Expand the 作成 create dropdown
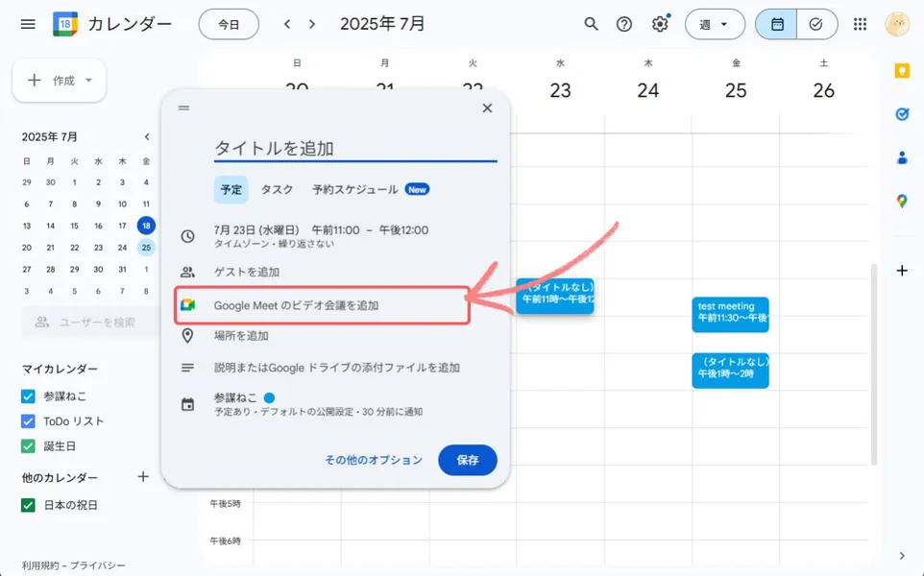This screenshot has height=576, width=924. click(89, 80)
